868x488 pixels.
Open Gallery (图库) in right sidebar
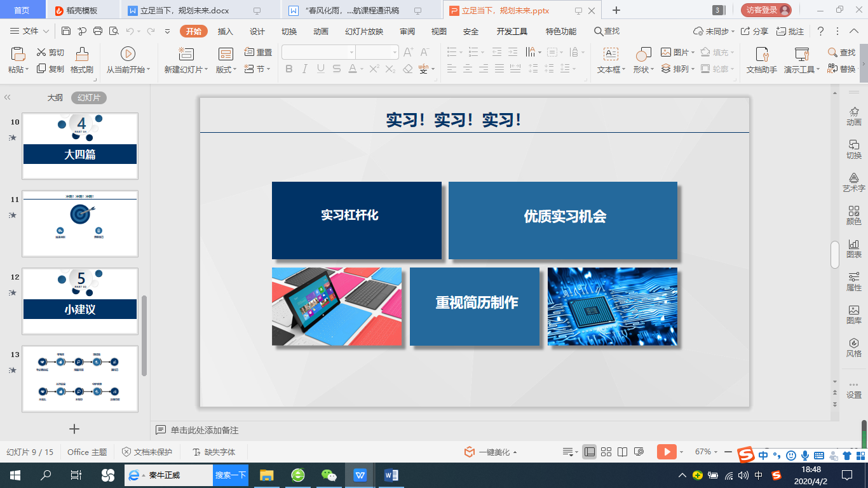854,314
